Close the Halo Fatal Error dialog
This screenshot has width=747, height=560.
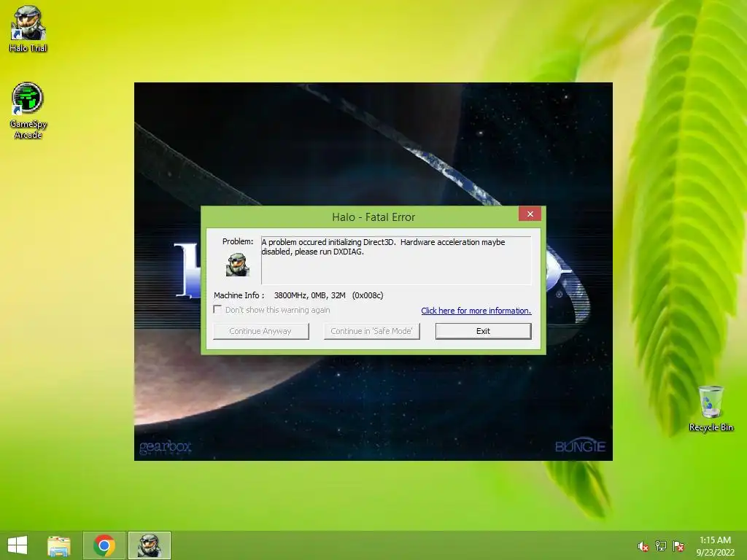(x=530, y=214)
